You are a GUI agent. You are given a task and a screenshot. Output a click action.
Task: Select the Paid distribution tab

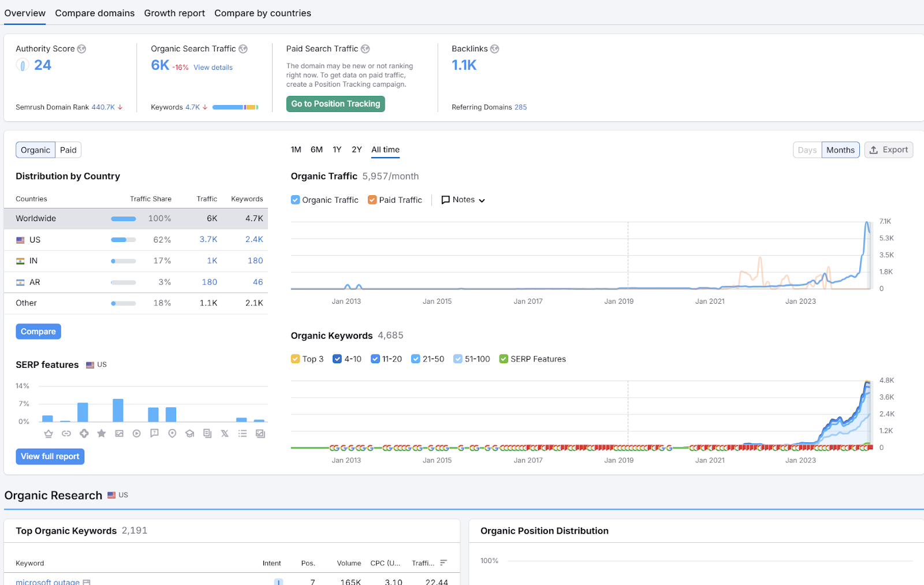pos(68,150)
